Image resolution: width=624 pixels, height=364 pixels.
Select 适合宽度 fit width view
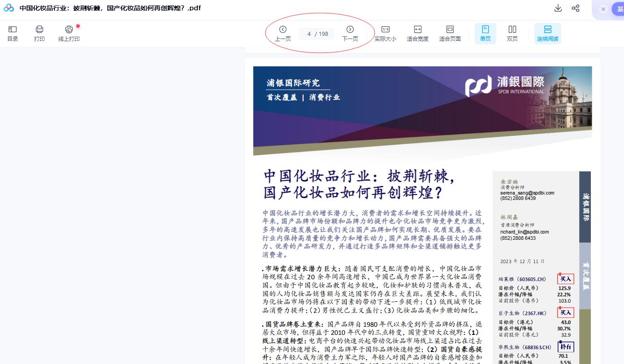[417, 34]
